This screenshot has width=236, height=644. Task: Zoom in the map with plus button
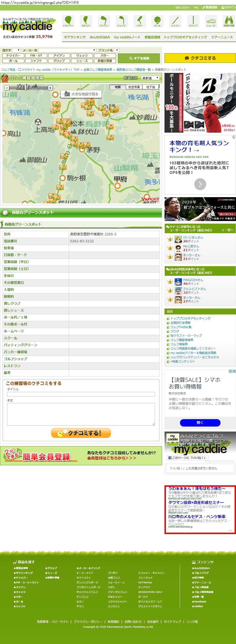coord(50,88)
